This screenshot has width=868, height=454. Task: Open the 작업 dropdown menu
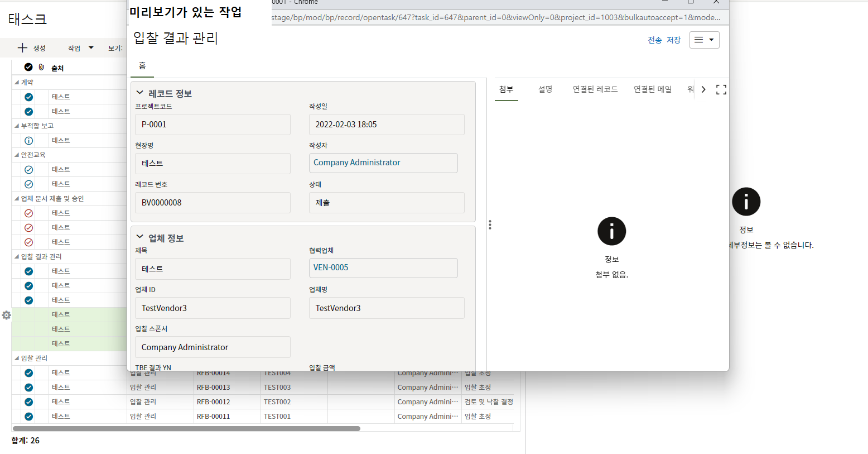coord(81,48)
